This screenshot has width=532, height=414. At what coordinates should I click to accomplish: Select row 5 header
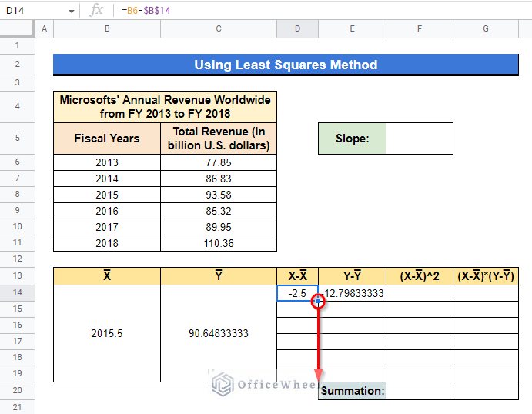click(17, 139)
